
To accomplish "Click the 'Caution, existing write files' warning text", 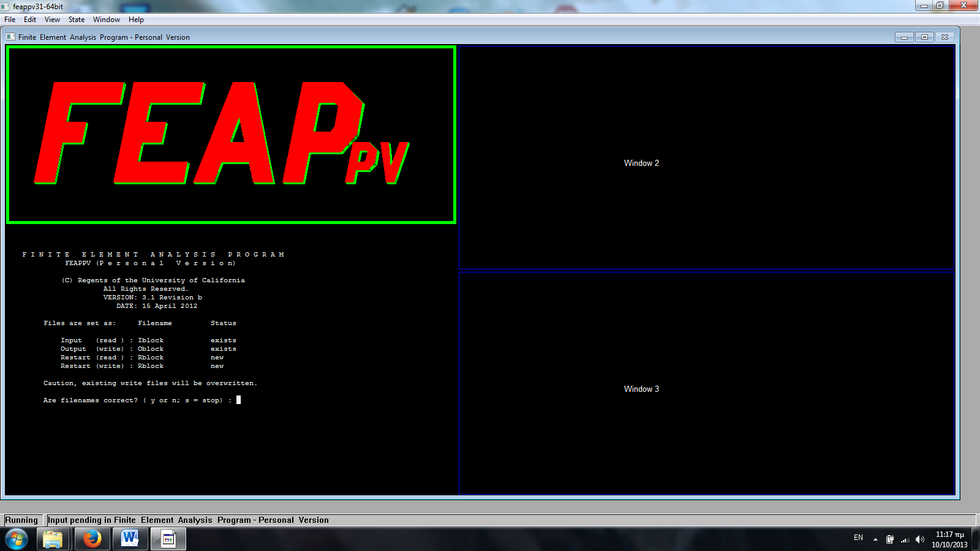I will click(150, 383).
